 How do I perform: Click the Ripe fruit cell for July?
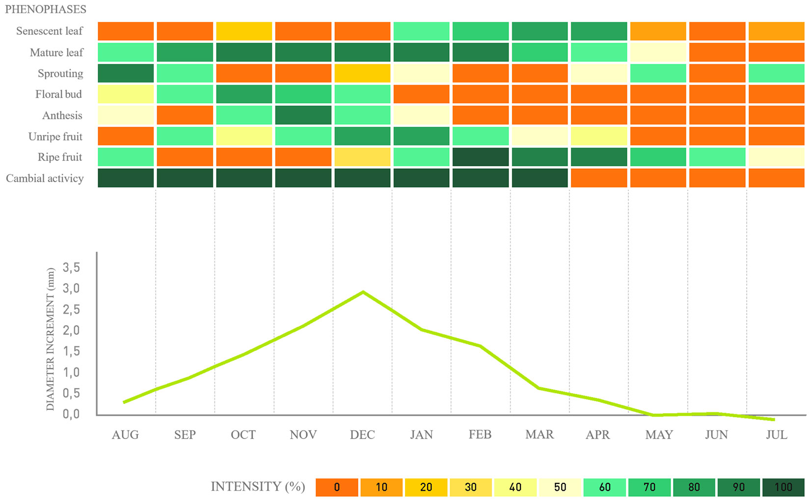click(x=776, y=157)
